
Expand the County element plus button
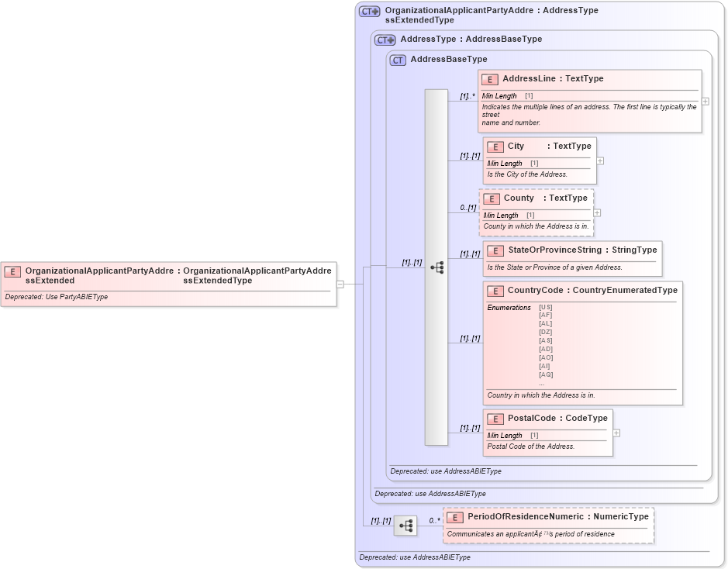point(599,212)
